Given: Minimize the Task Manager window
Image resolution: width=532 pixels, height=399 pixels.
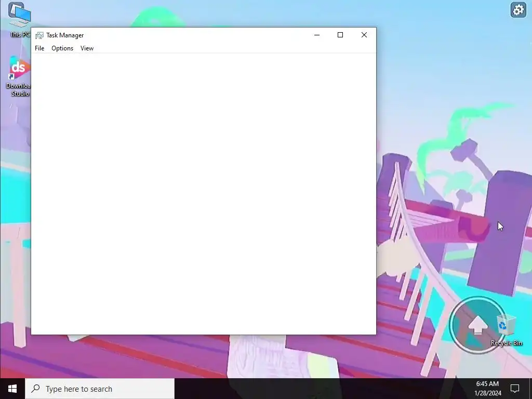Looking at the screenshot, I should [x=317, y=35].
